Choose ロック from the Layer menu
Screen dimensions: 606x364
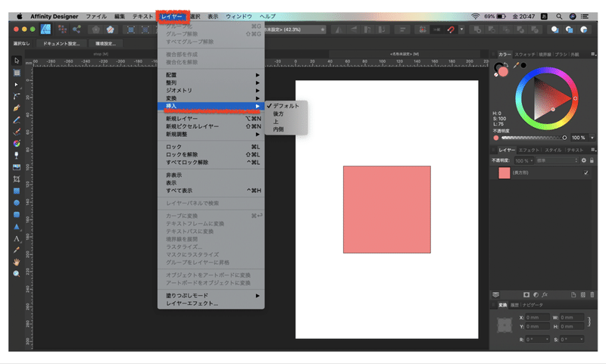[211, 147]
